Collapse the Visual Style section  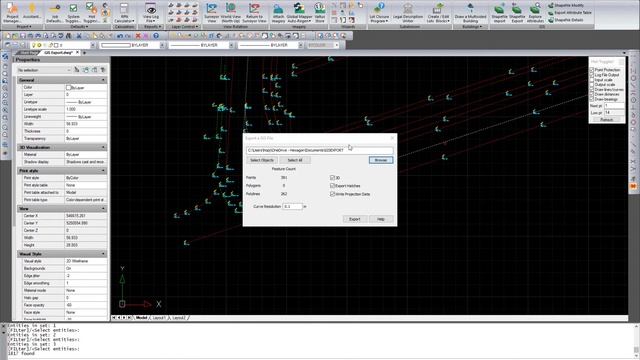103,254
